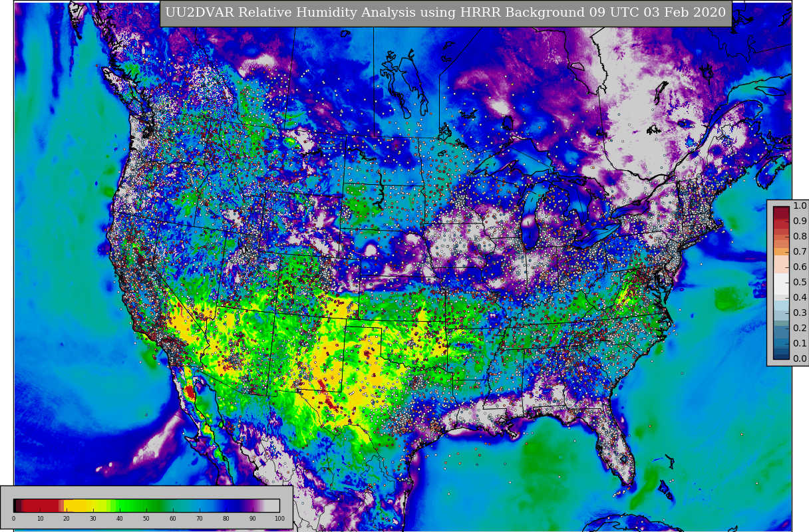The image size is (809, 532).
Task: Pick the orange segment beside 0.7 on right colorbar
Action: pyautogui.click(x=781, y=251)
